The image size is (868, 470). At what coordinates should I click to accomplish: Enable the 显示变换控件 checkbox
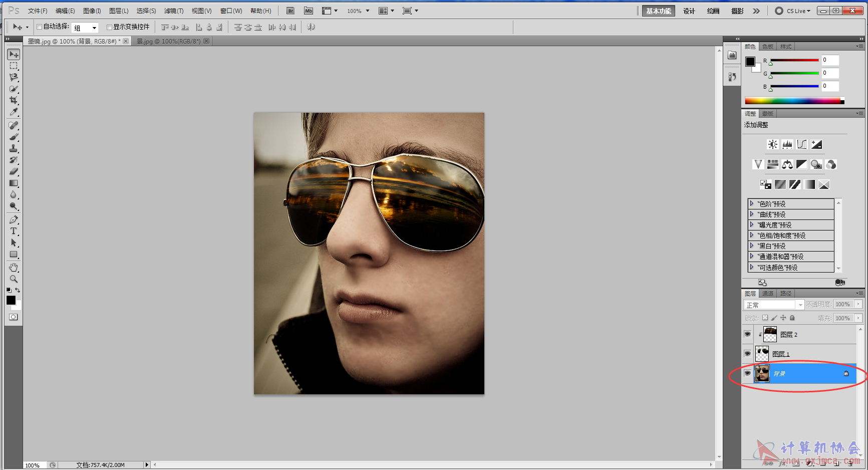(x=109, y=27)
